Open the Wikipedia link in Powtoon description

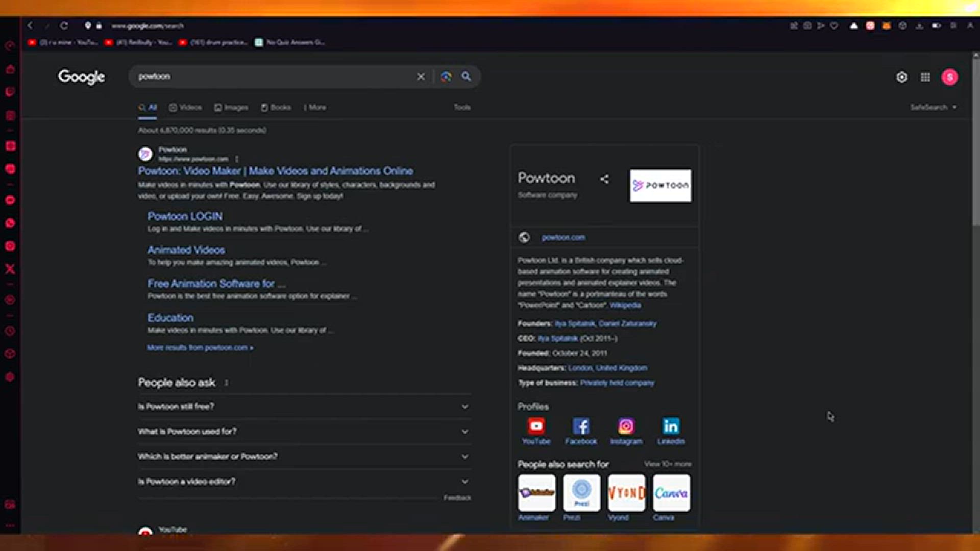(625, 305)
